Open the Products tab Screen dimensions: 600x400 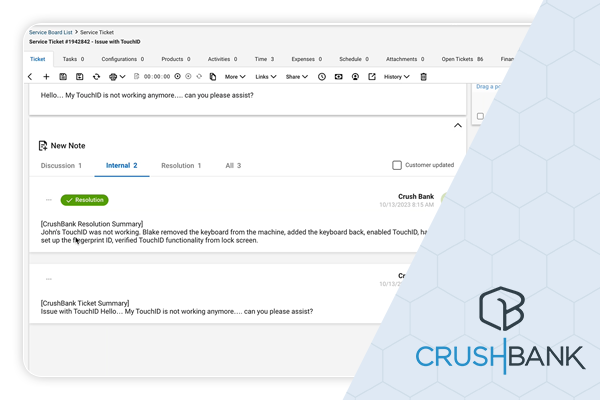point(176,59)
